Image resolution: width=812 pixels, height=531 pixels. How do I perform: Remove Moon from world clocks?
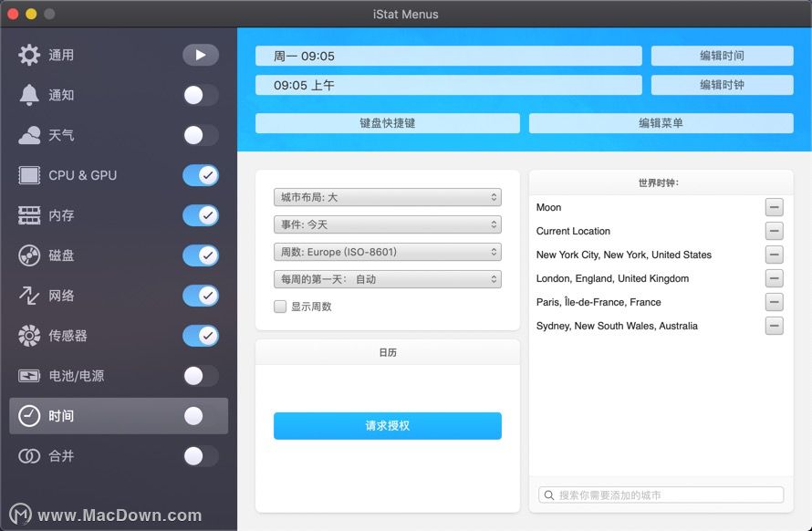pyautogui.click(x=774, y=207)
